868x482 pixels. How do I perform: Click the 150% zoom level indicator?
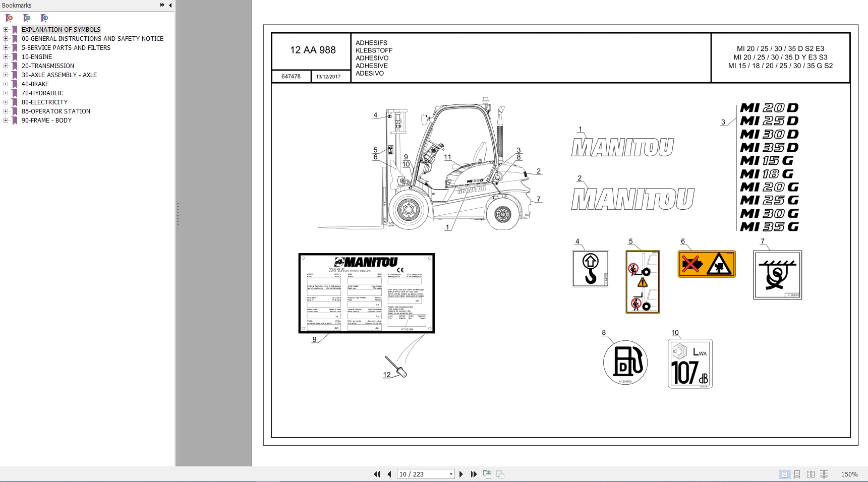(849, 474)
